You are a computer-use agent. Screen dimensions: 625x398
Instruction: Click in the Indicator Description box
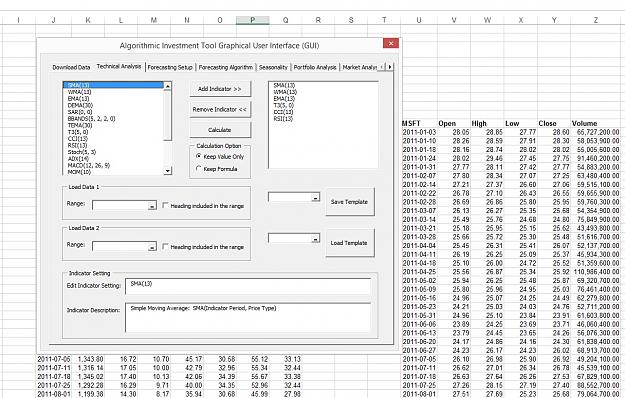point(248,318)
